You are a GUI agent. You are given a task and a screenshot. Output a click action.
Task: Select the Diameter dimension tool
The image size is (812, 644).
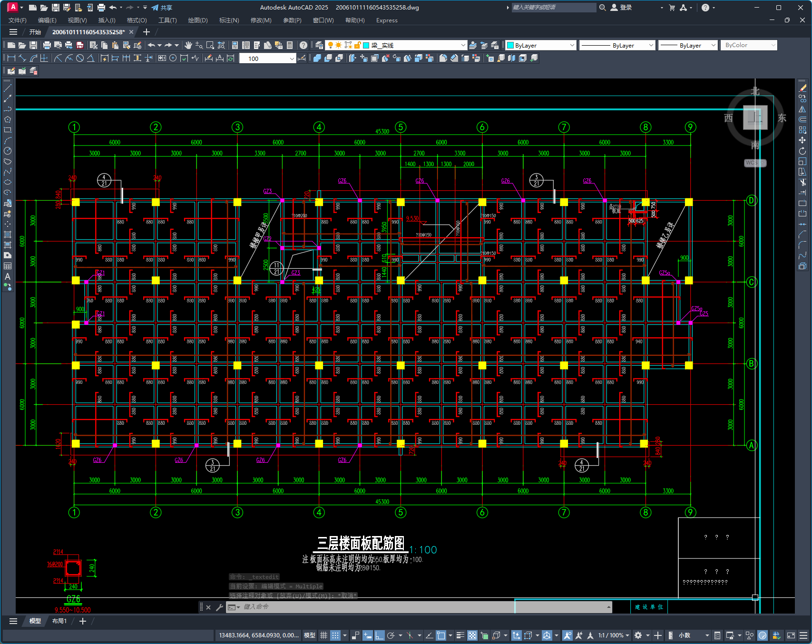tap(80, 58)
